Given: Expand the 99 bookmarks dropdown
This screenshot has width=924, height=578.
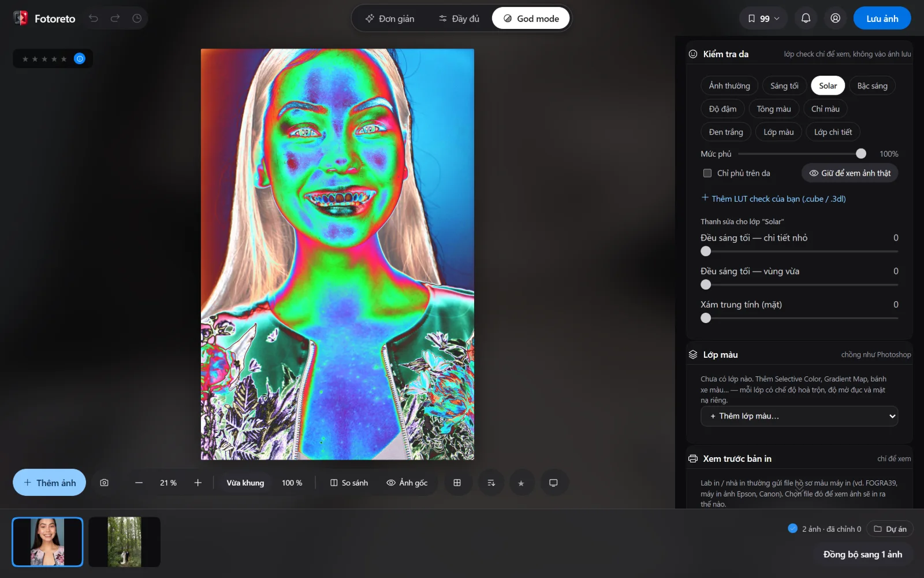Looking at the screenshot, I should click(763, 18).
